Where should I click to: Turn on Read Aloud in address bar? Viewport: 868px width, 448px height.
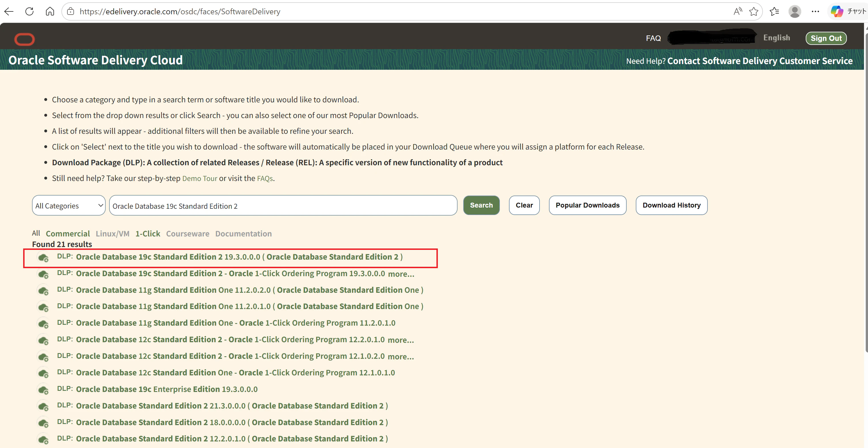tap(737, 11)
